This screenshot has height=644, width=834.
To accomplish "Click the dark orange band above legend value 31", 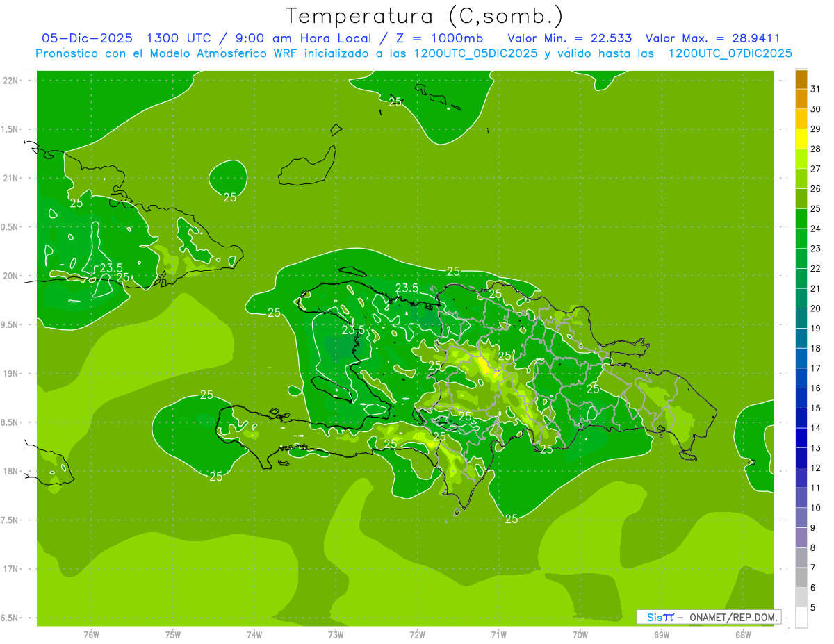I will click(801, 80).
